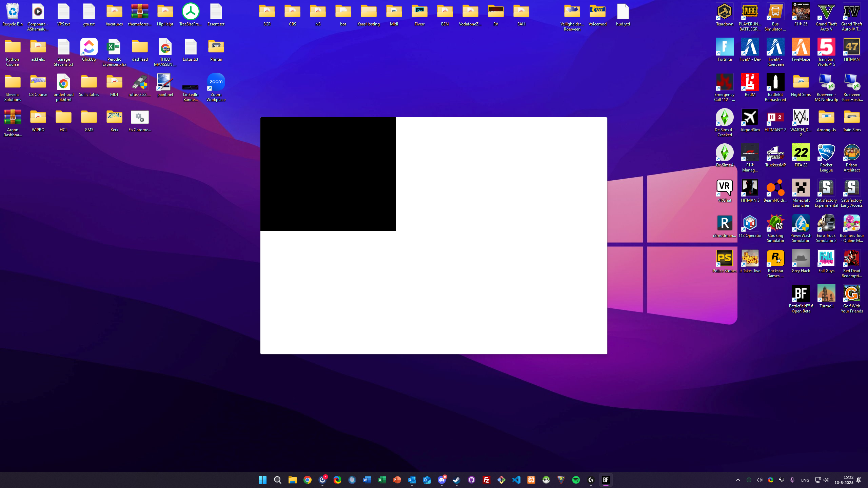Open the clock showing 15:32
The height and width of the screenshot is (488, 868).
844,480
